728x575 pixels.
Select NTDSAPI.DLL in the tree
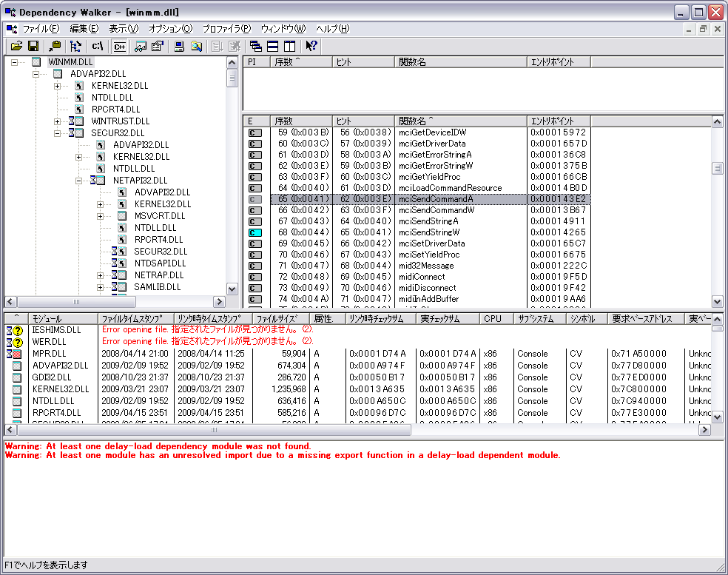coord(160,263)
